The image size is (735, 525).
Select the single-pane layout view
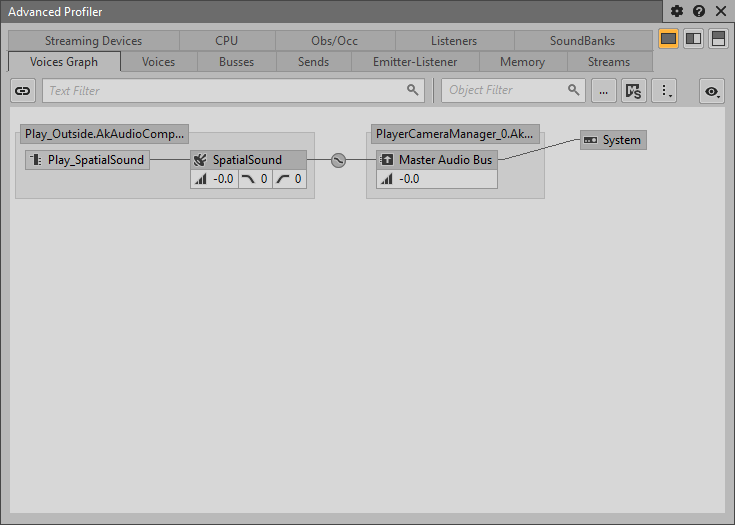pyautogui.click(x=668, y=39)
